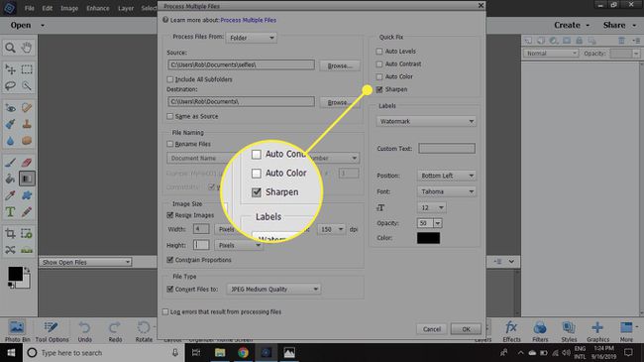
Task: Select the Blur tool
Action: point(10,141)
